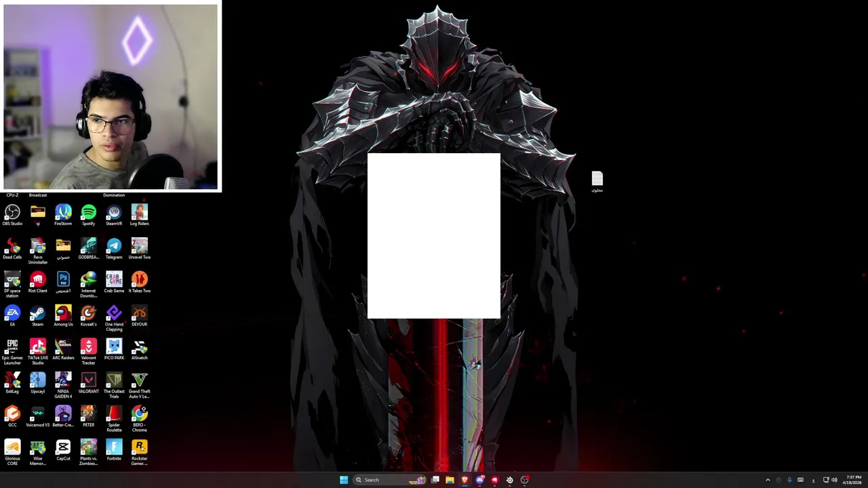Click the VALORANT game icon
This screenshot has height=488, width=868.
(x=88, y=383)
